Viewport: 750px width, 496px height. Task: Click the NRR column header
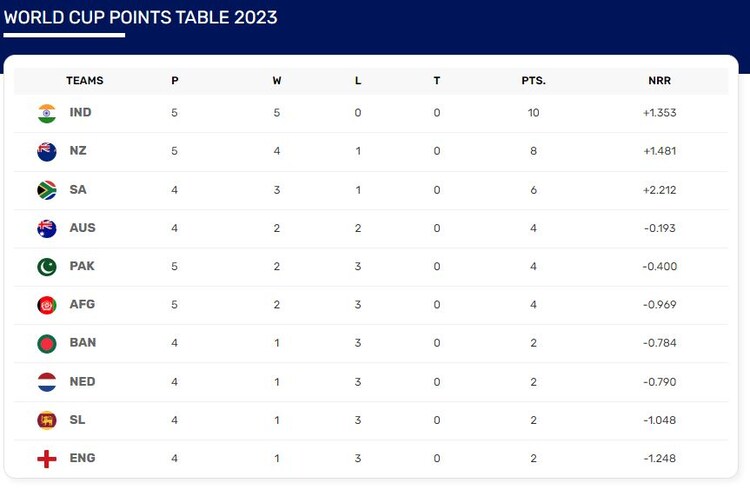point(660,81)
